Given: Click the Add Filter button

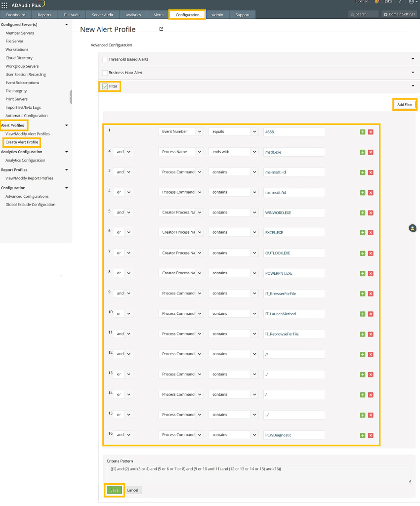Looking at the screenshot, I should coord(405,105).
